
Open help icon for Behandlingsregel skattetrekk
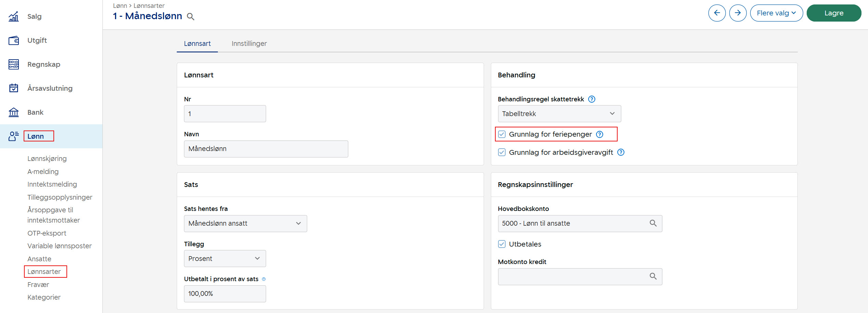pos(592,99)
